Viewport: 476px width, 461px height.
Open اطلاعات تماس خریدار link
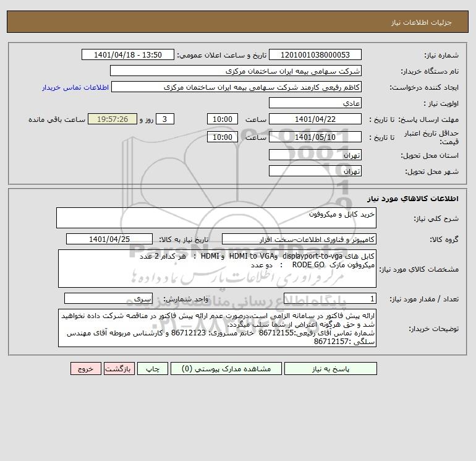(75, 87)
